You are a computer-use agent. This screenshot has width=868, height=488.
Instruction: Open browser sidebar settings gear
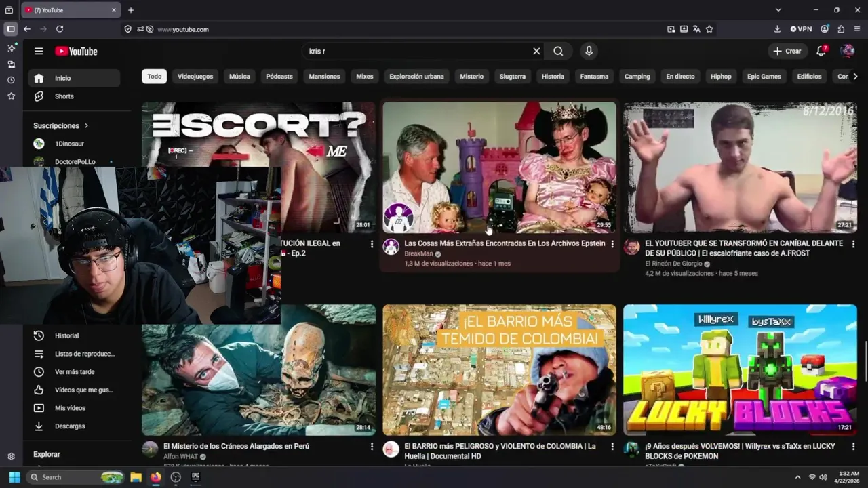click(11, 457)
